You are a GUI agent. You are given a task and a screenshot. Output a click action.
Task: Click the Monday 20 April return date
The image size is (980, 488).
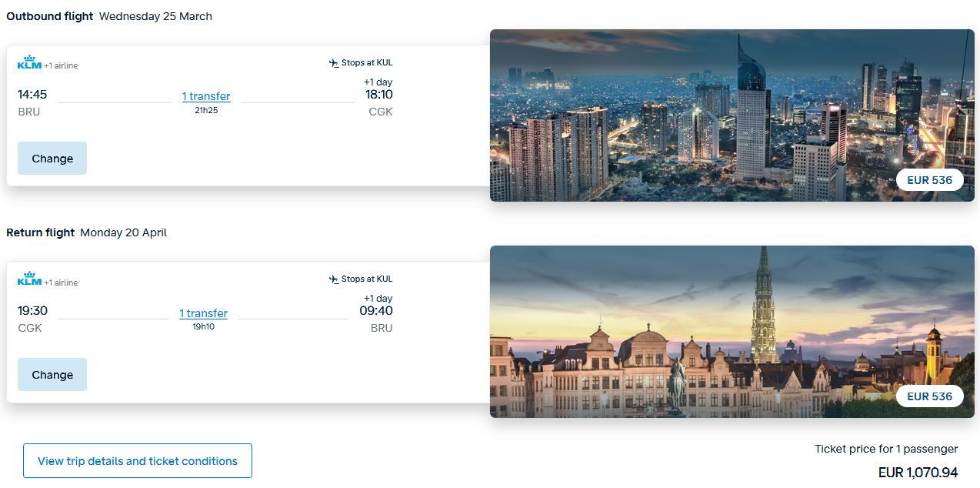pyautogui.click(x=123, y=232)
